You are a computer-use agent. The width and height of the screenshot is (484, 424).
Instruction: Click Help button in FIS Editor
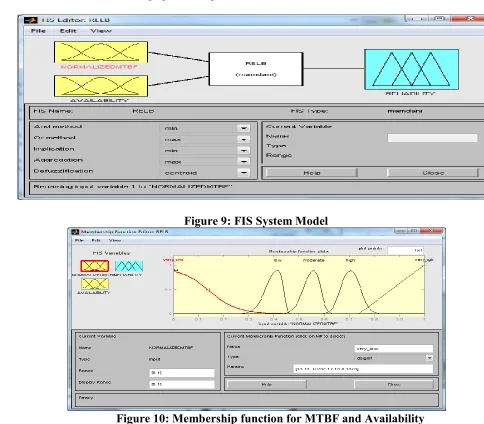[x=311, y=173]
